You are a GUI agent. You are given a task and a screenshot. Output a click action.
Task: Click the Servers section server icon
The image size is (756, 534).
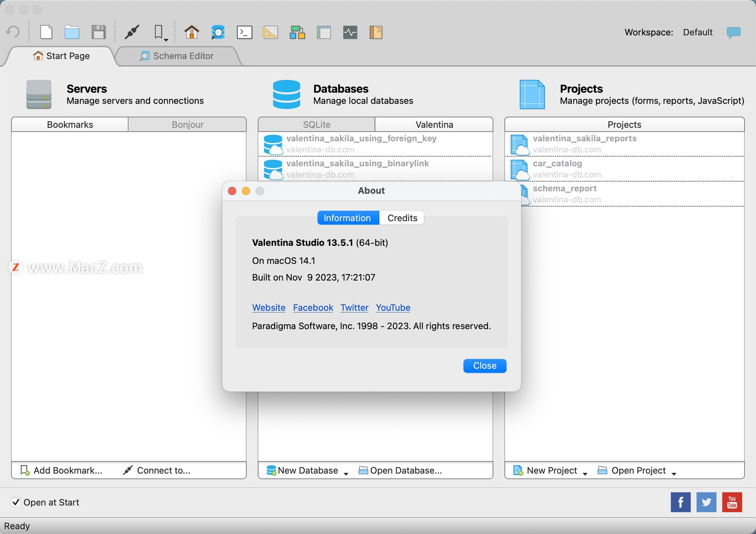(x=39, y=94)
